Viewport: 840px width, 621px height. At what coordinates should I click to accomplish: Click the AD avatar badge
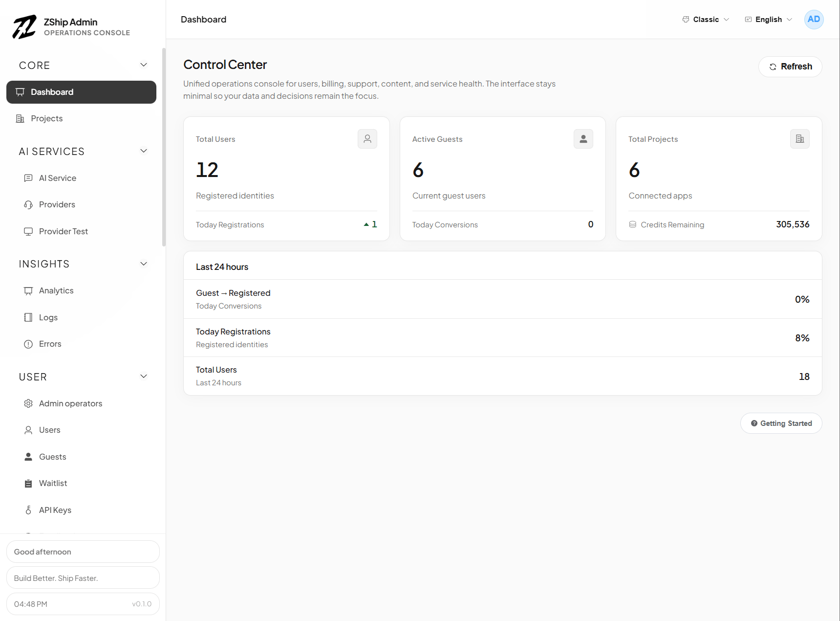tap(814, 19)
